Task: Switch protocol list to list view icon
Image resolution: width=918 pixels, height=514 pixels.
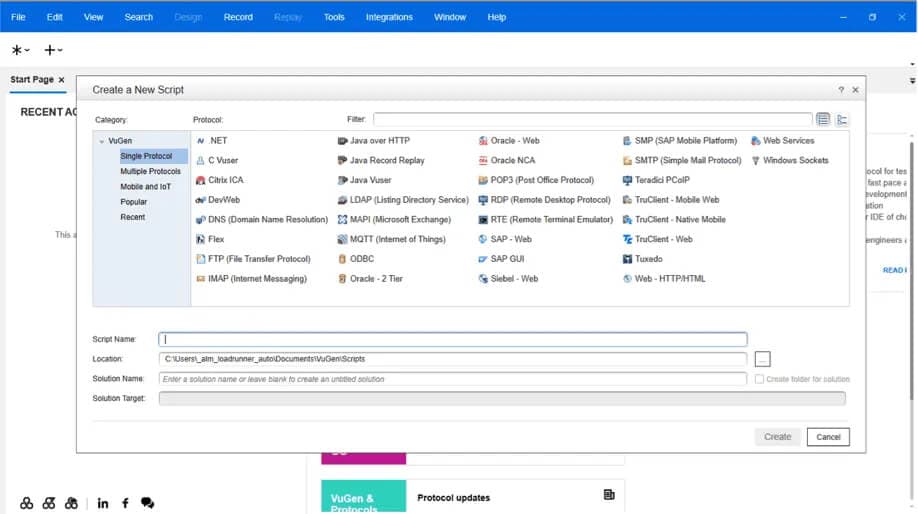Action: [823, 119]
